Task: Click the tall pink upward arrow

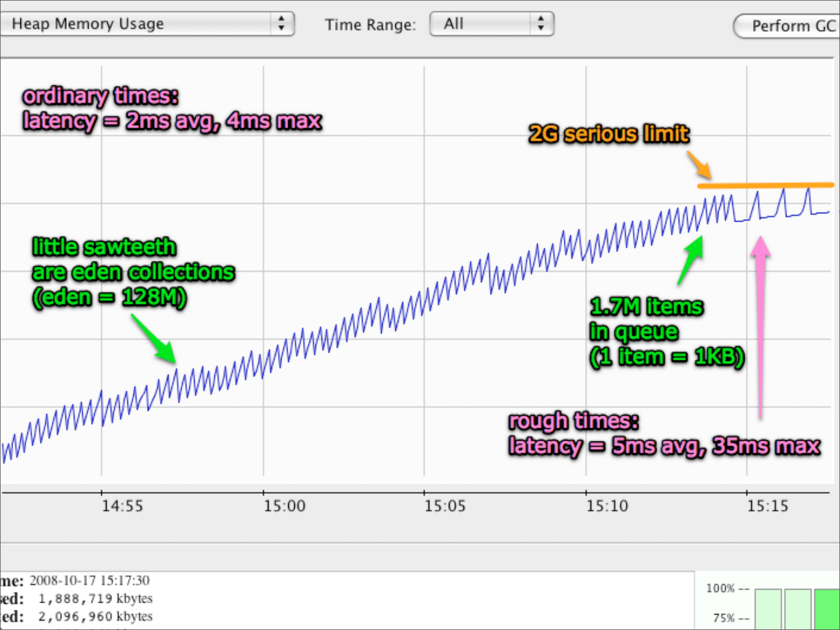Action: pyautogui.click(x=760, y=328)
